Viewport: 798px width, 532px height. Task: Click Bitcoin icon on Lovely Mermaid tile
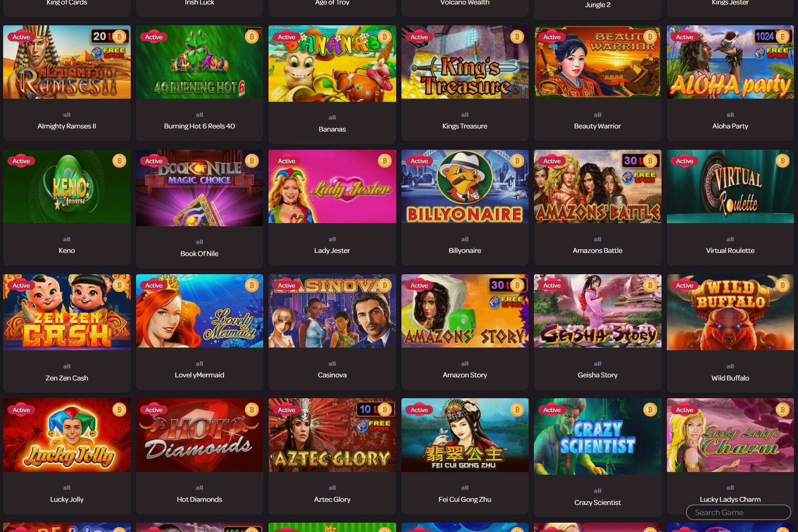(x=252, y=285)
